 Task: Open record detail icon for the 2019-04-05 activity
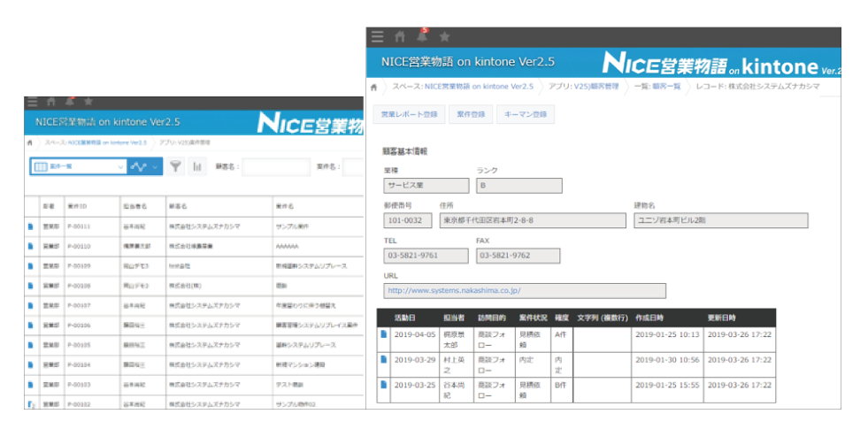click(x=383, y=334)
